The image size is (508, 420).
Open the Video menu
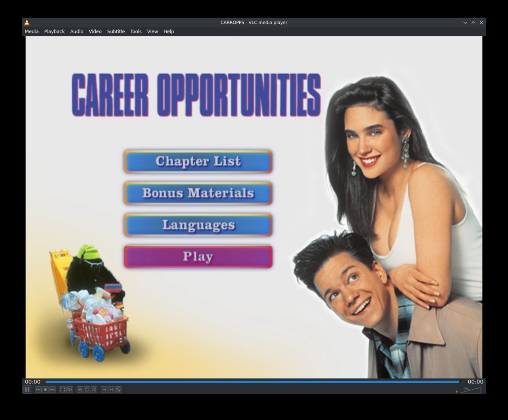[95, 31]
